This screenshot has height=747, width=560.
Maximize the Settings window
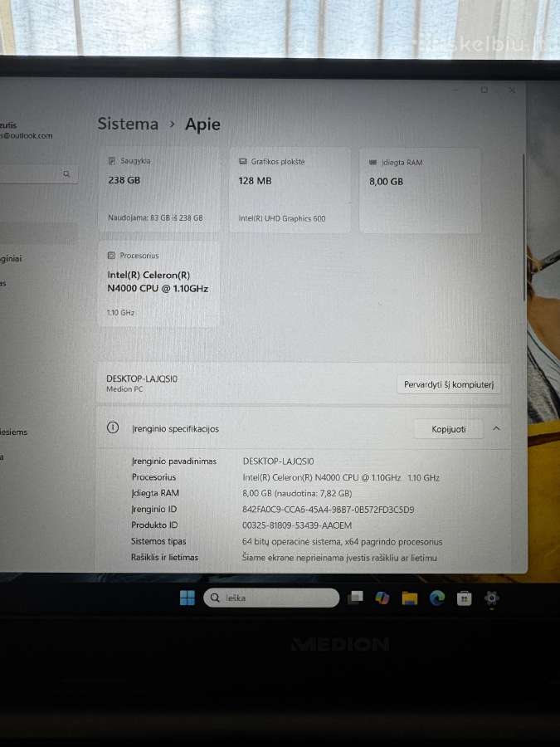coord(485,90)
